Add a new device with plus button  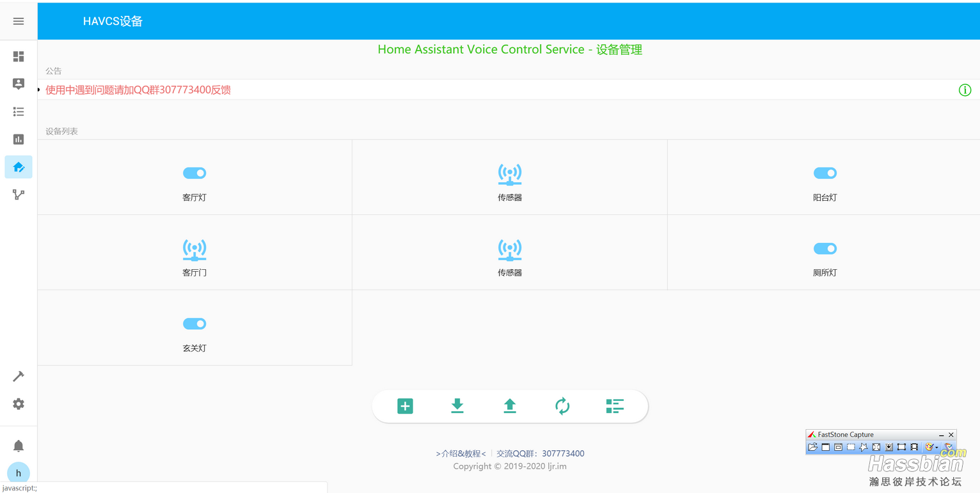405,406
